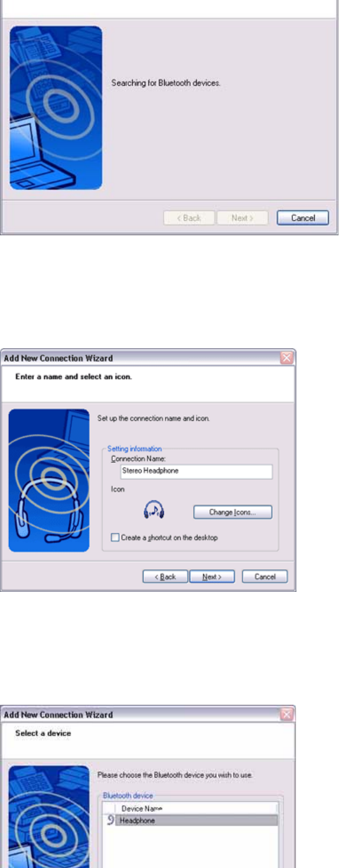
Task: Click the small icon beside Headphone device
Action: click(110, 820)
